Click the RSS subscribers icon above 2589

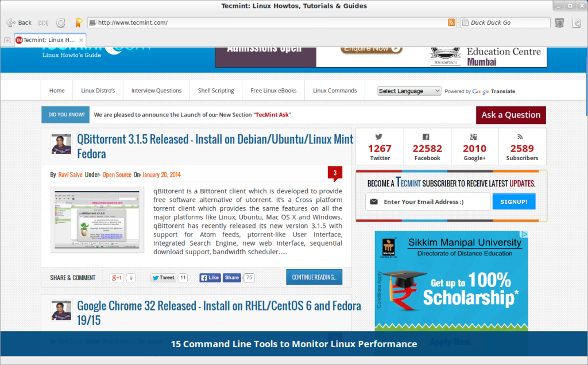(520, 137)
